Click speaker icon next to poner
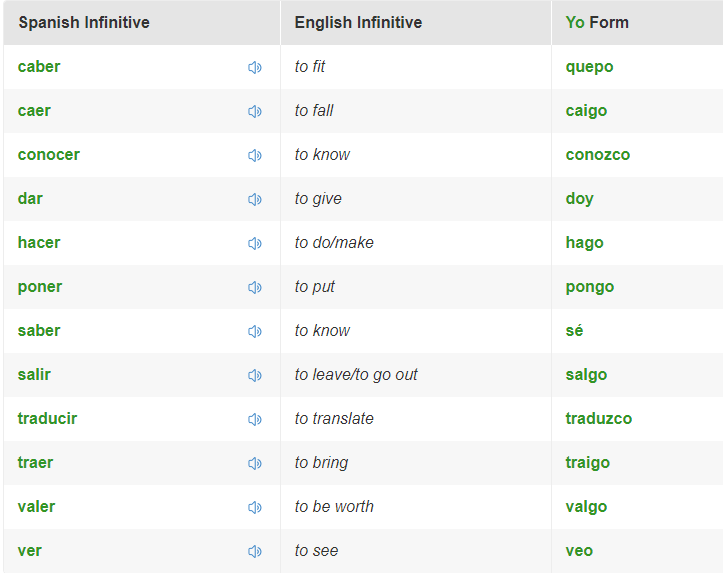Viewport: 723px width, 573px height. (x=255, y=287)
